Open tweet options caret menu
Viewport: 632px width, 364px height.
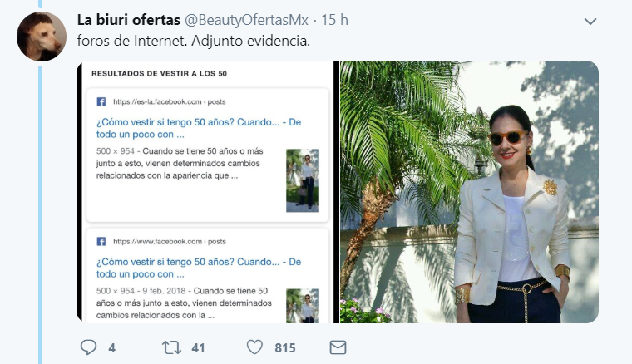tap(590, 22)
